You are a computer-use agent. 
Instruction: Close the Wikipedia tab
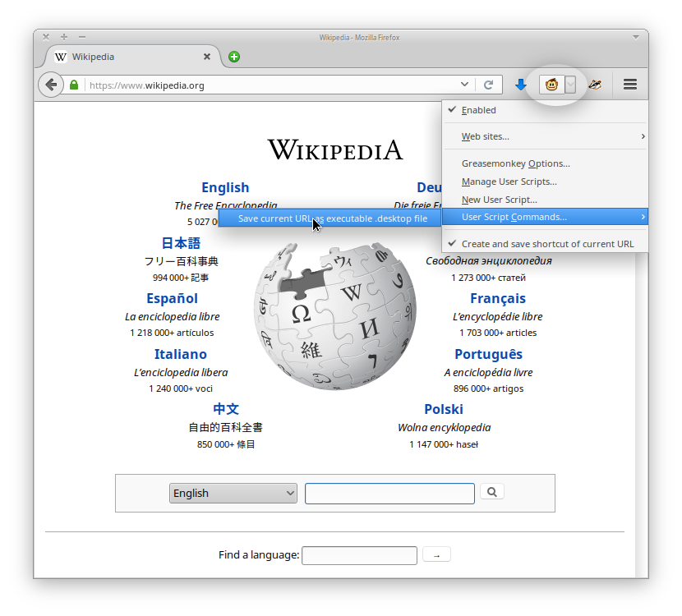coord(207,57)
